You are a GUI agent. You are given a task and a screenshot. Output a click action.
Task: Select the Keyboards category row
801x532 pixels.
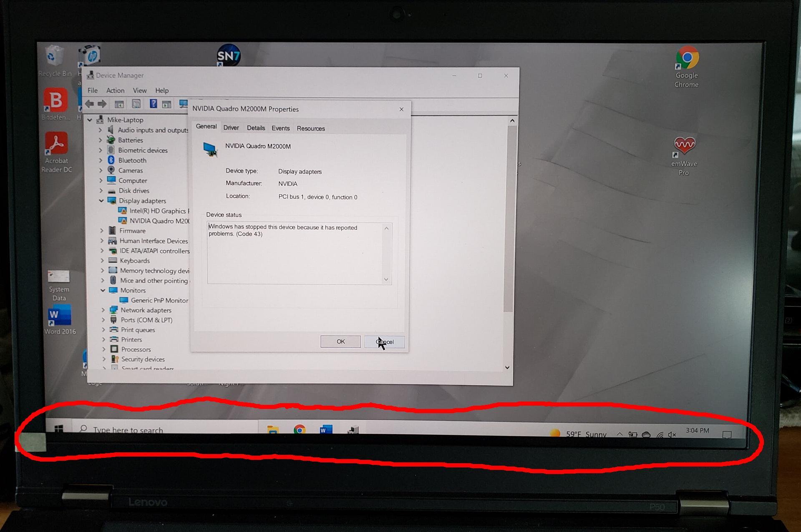point(129,261)
